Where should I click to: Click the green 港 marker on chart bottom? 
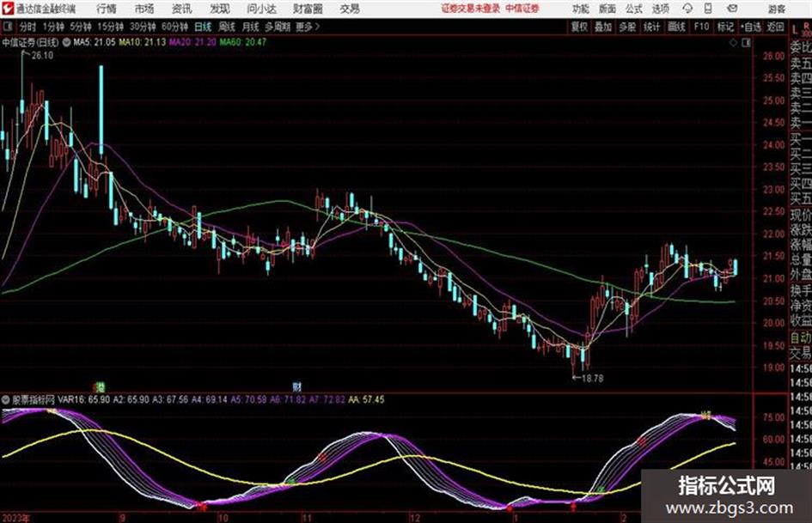click(101, 386)
